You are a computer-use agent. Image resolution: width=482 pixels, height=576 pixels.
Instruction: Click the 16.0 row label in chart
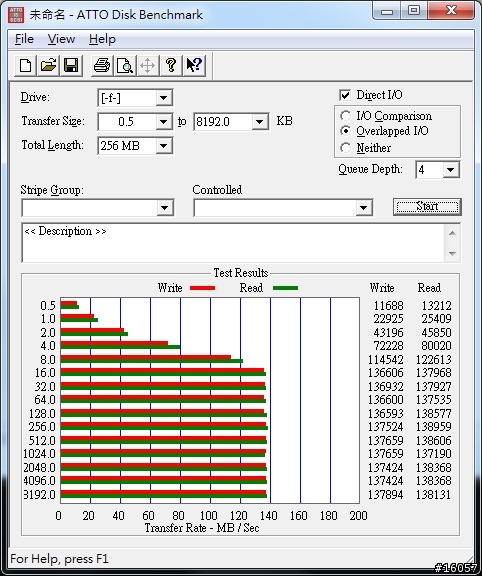click(x=45, y=373)
